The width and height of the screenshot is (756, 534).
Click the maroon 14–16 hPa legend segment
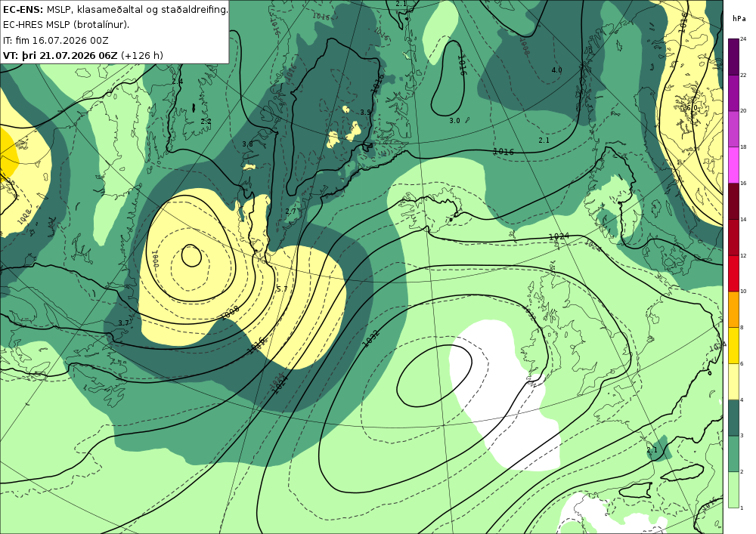(734, 201)
